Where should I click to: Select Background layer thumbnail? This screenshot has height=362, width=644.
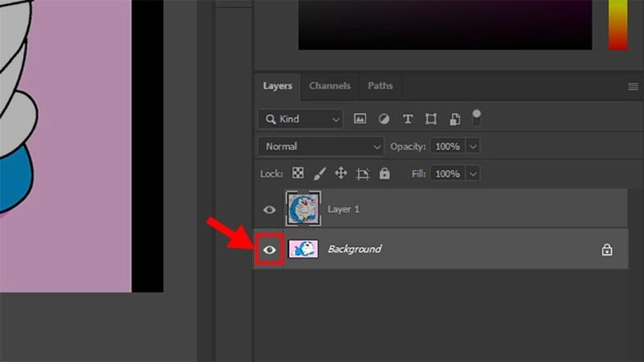[x=303, y=249]
